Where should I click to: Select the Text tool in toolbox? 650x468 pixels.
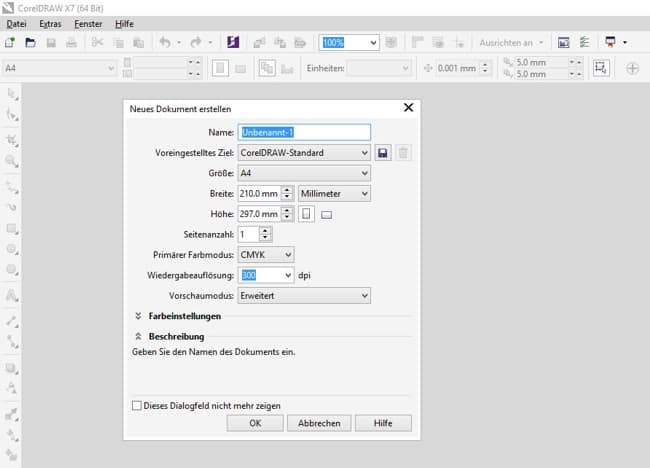tap(12, 296)
